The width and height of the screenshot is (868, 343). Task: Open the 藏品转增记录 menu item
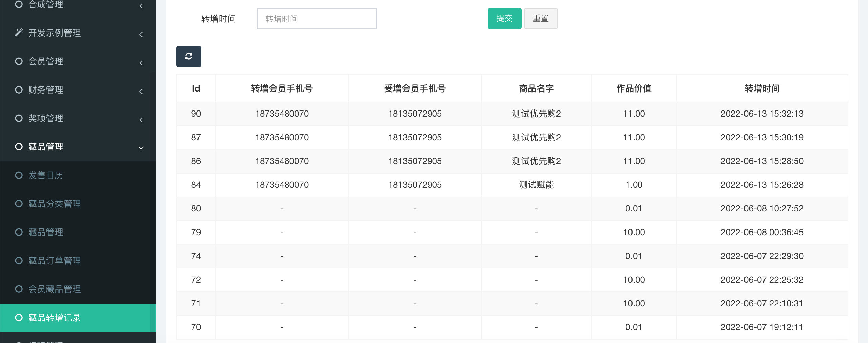pos(54,318)
